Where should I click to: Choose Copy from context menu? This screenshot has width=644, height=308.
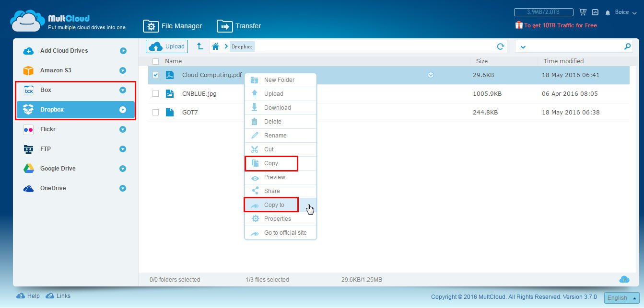(x=281, y=163)
